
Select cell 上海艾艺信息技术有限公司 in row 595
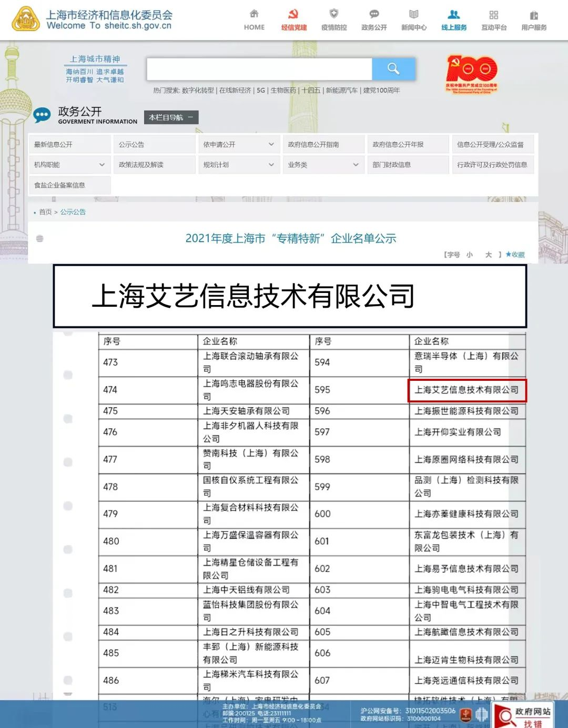[467, 390]
